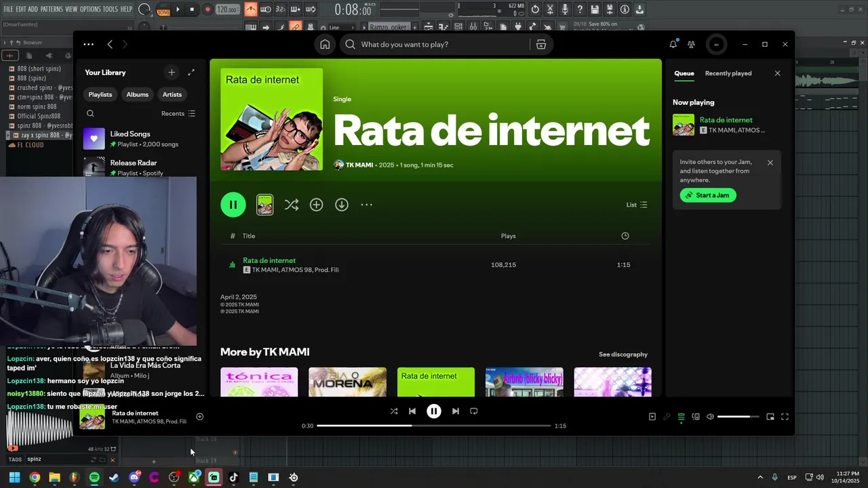Open Chrome from Windows taskbar
The height and width of the screenshot is (488, 868).
[x=35, y=477]
